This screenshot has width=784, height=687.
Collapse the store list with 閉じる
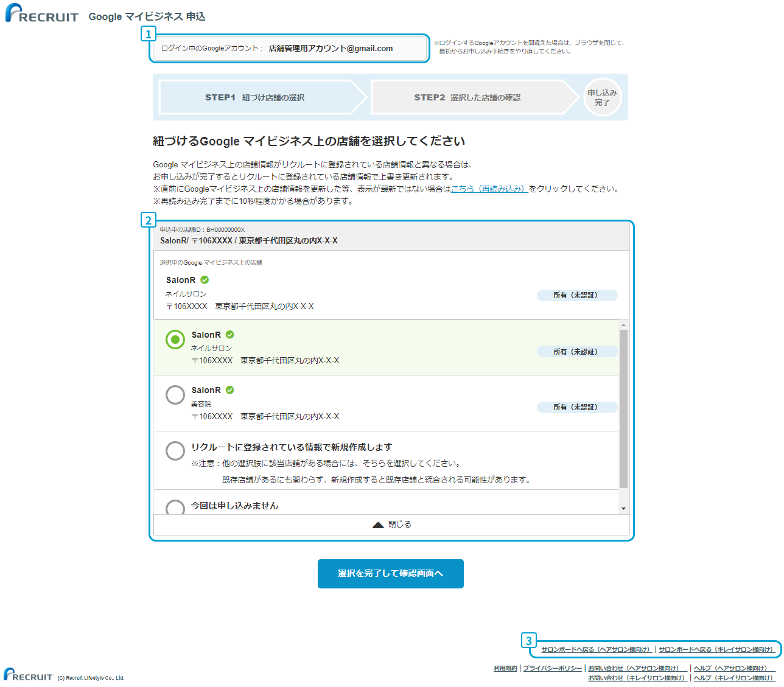coord(391,525)
